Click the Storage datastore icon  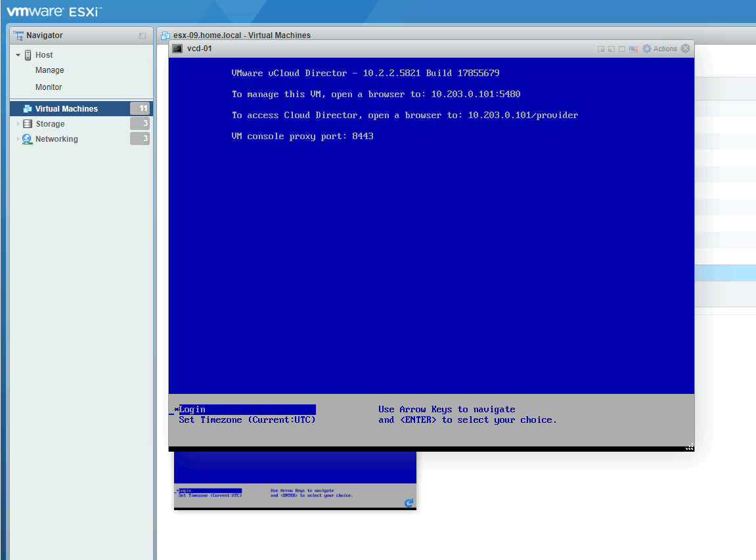point(28,124)
